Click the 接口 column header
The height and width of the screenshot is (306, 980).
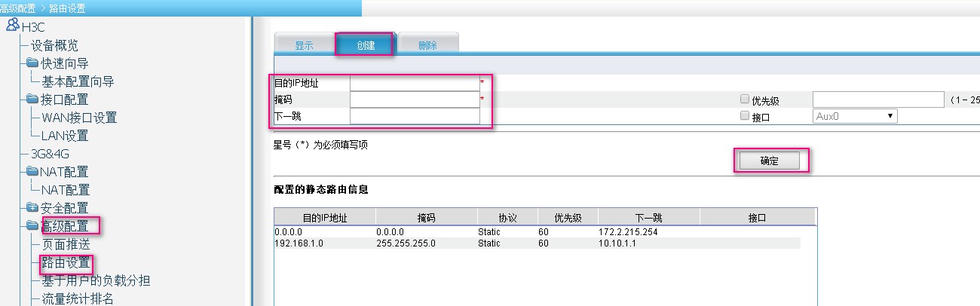[757, 217]
